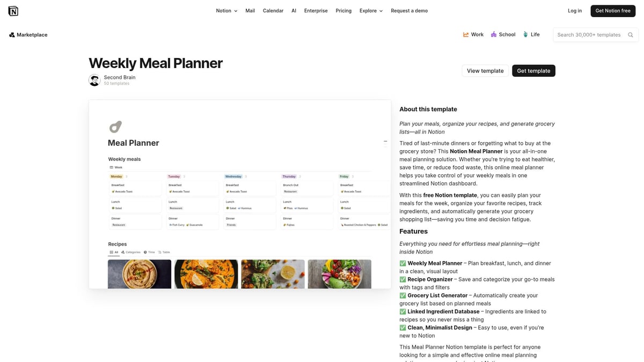This screenshot has width=644, height=362.
Task: Click the Week calendar icon in preview
Action: [x=111, y=167]
